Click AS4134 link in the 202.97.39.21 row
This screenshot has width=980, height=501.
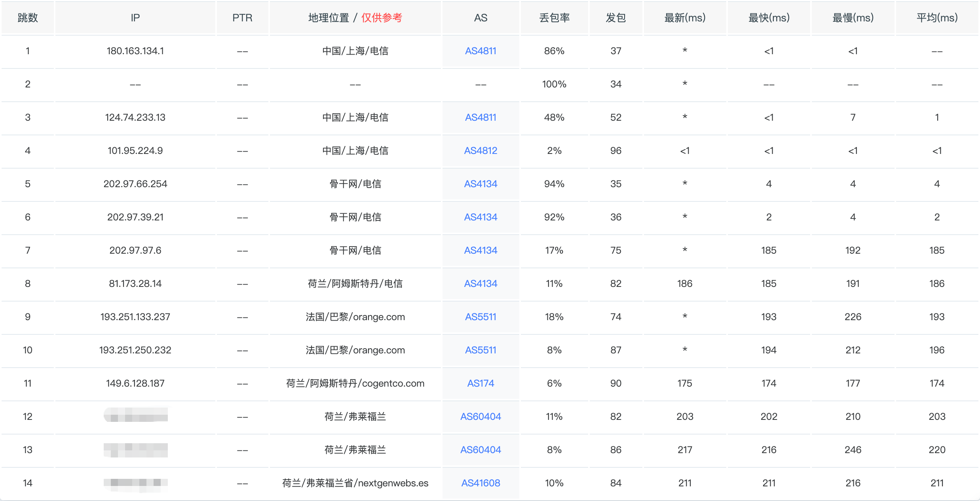click(481, 217)
